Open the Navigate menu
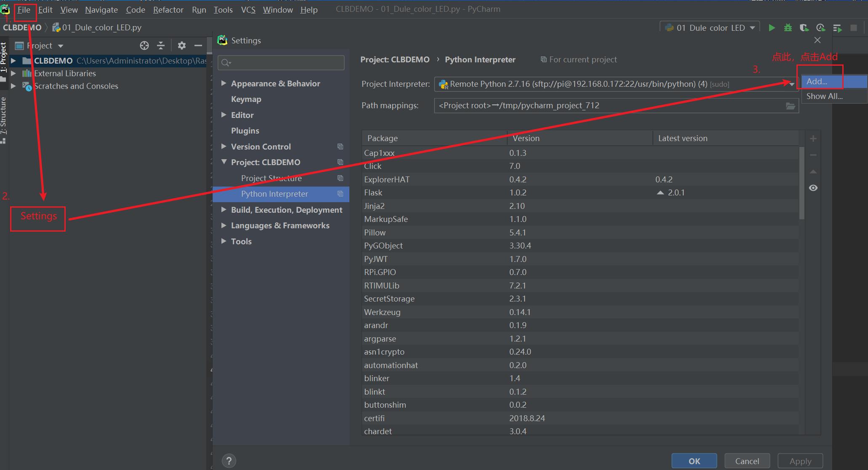868x470 pixels. tap(101, 10)
